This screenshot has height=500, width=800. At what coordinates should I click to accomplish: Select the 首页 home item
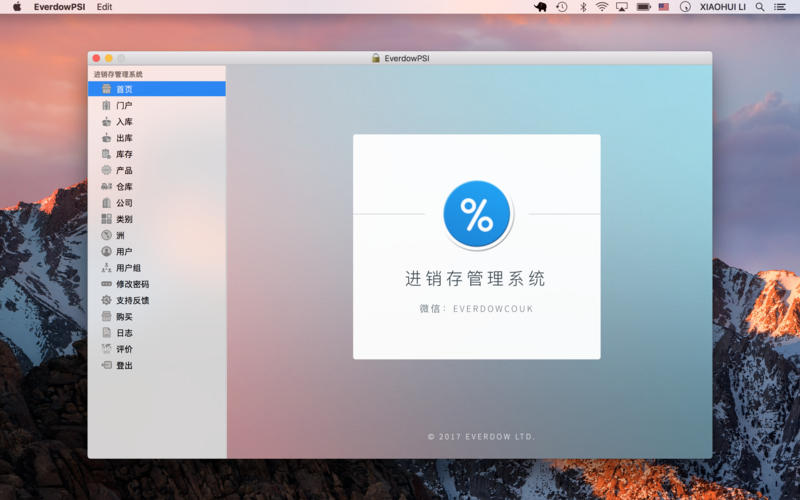click(x=123, y=89)
